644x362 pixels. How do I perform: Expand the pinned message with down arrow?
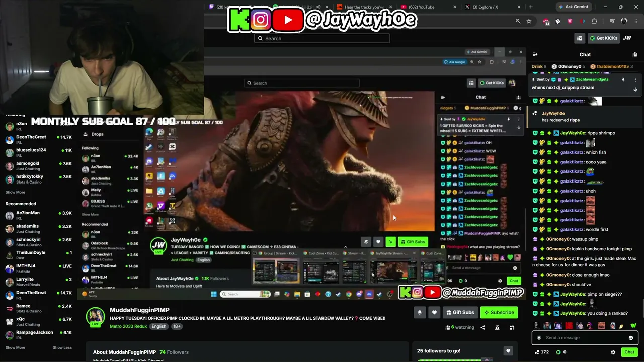635,89
